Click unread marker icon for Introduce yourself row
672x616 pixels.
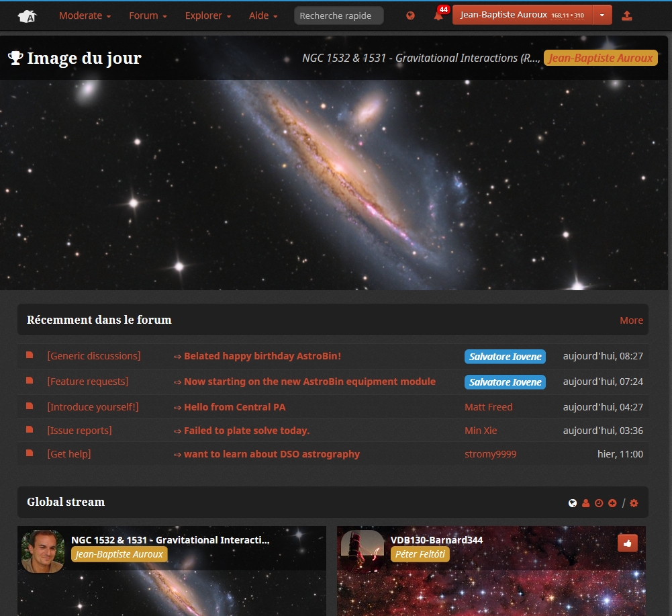(x=30, y=406)
